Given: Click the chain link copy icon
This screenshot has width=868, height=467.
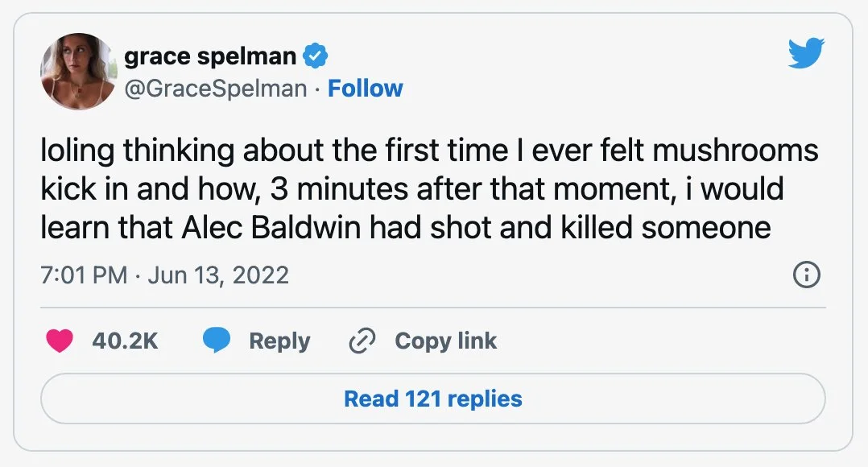Looking at the screenshot, I should [x=362, y=341].
